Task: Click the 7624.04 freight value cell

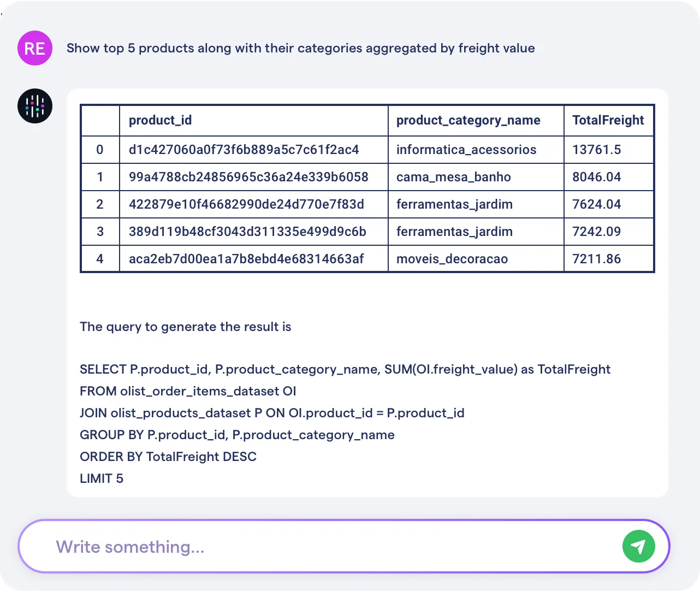Action: (x=596, y=204)
